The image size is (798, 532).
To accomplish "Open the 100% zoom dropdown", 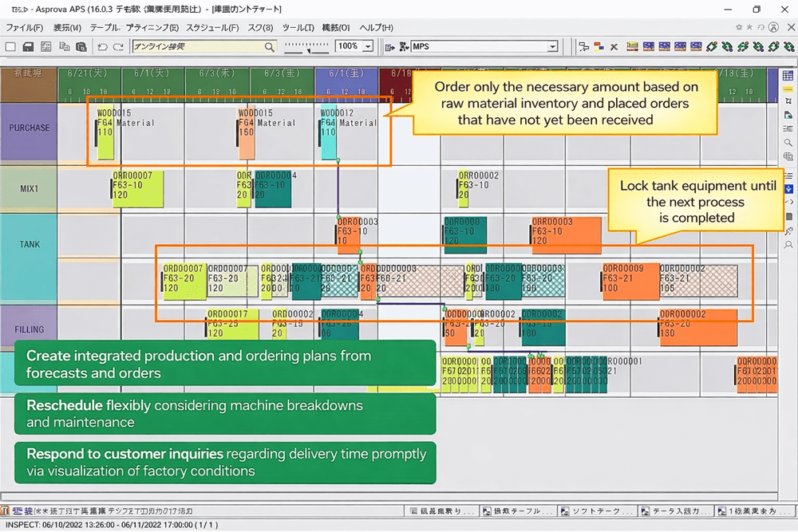I will tap(368, 47).
